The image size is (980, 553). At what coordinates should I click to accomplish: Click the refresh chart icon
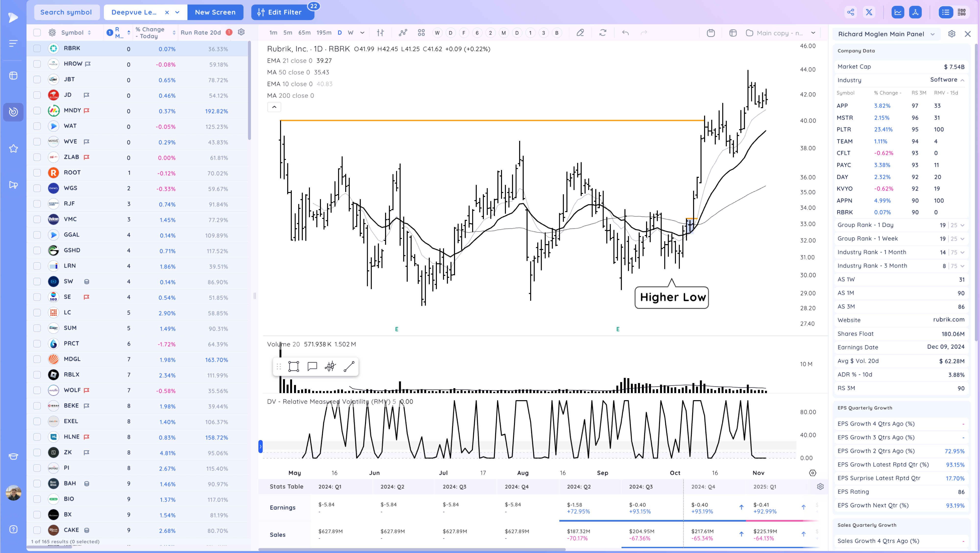coord(603,33)
